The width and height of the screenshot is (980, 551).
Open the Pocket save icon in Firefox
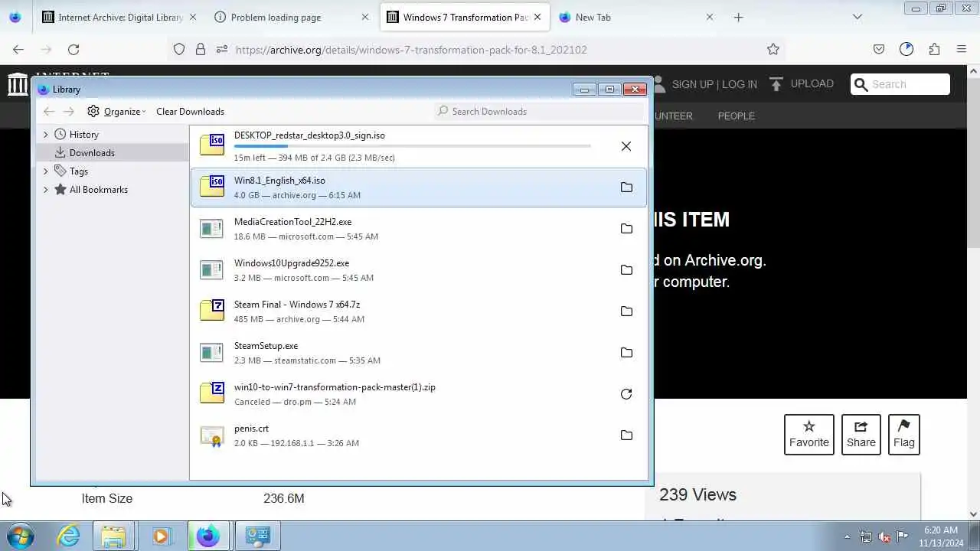pyautogui.click(x=879, y=50)
